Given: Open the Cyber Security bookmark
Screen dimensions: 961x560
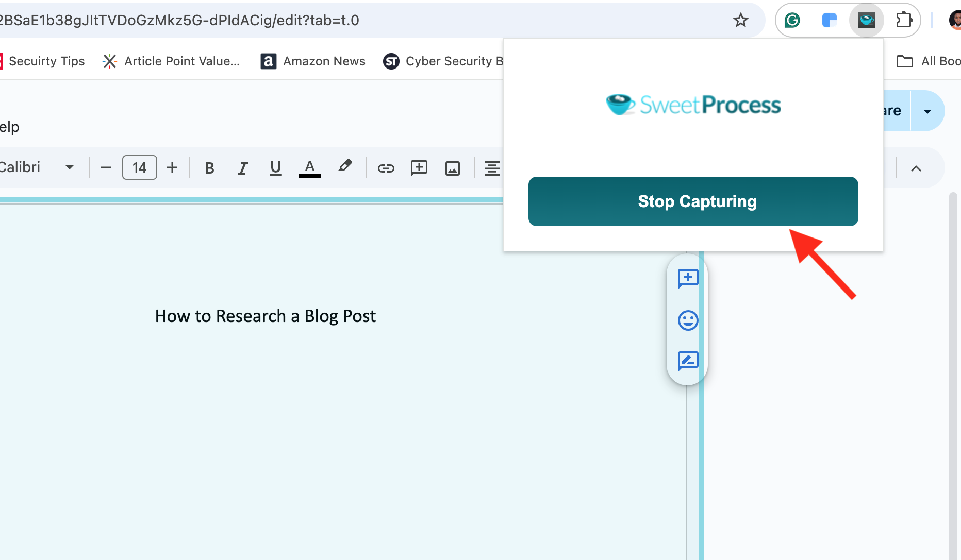Looking at the screenshot, I should (x=443, y=61).
